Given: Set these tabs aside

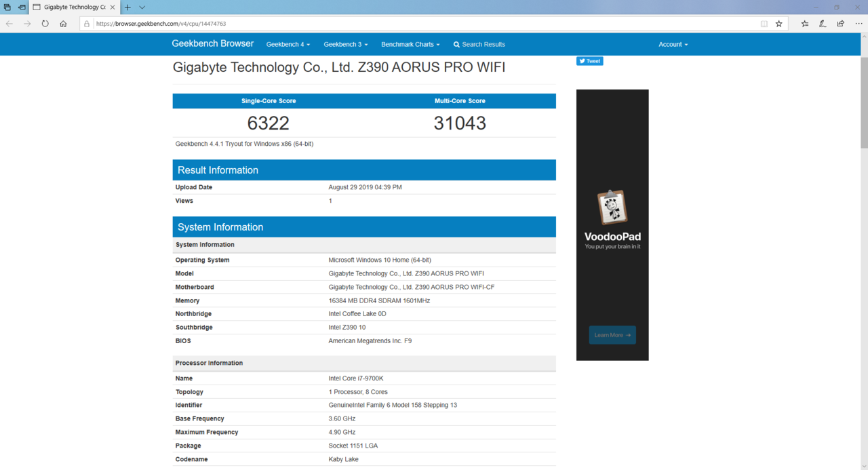Looking at the screenshot, I should (22, 7).
